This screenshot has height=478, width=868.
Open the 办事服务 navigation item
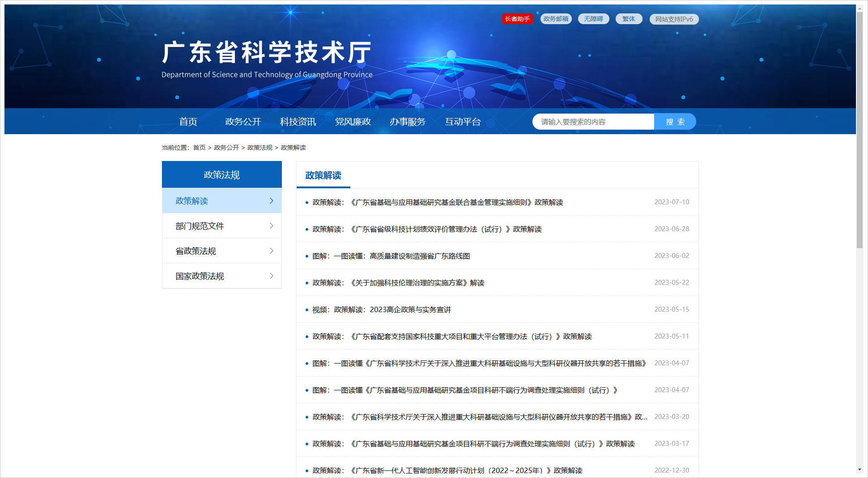408,122
